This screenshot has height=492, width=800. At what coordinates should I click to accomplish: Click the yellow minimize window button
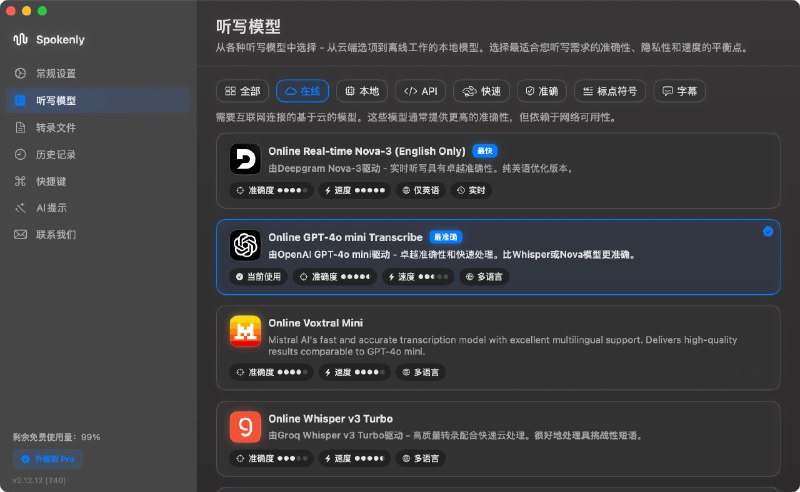point(27,11)
